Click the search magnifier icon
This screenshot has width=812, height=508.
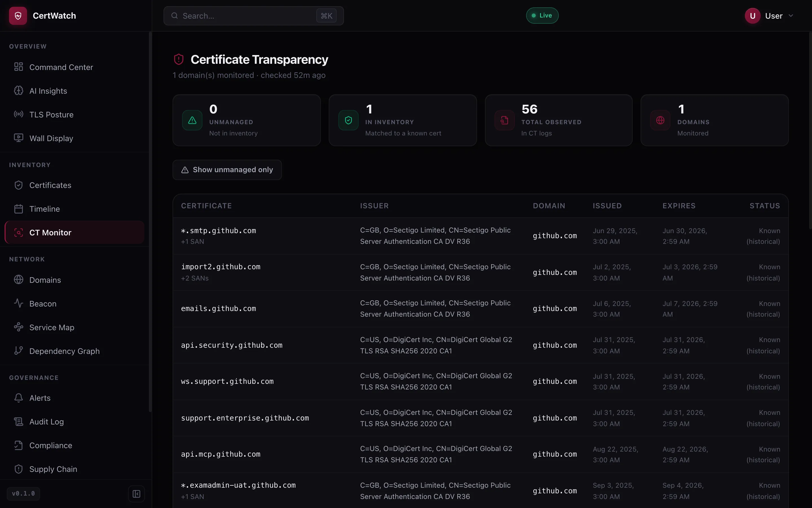point(175,16)
